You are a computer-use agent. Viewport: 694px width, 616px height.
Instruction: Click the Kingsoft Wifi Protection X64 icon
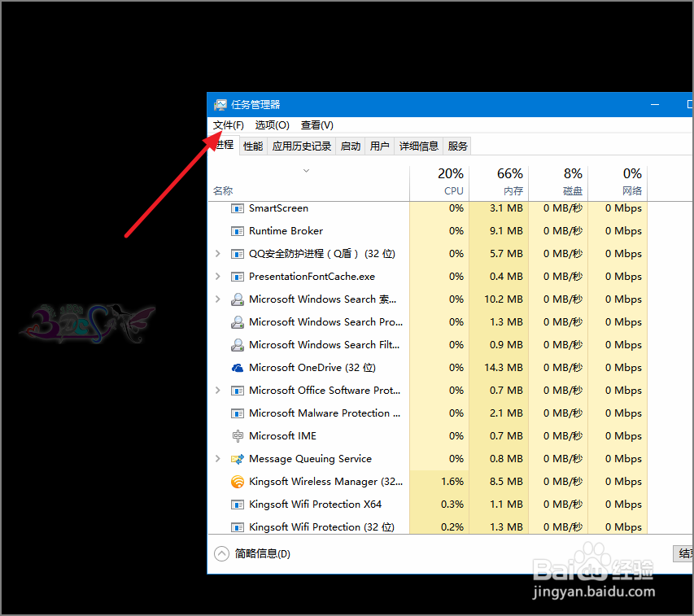click(x=238, y=505)
